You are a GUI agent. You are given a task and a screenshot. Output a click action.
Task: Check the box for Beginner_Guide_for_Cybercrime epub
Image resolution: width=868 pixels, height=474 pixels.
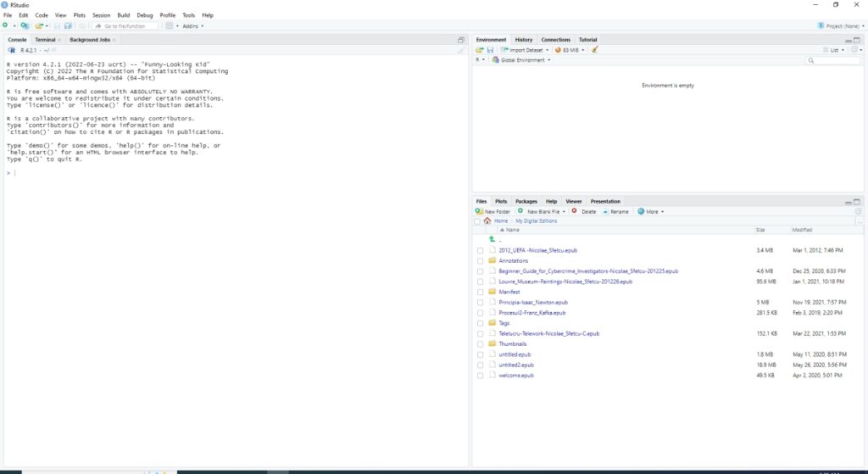(480, 271)
